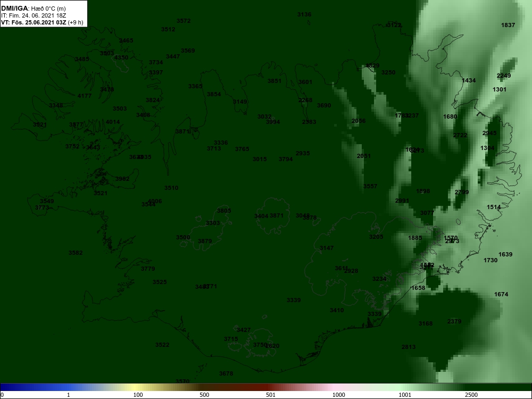
Task: Click the map value 3734
Action: [x=156, y=62]
